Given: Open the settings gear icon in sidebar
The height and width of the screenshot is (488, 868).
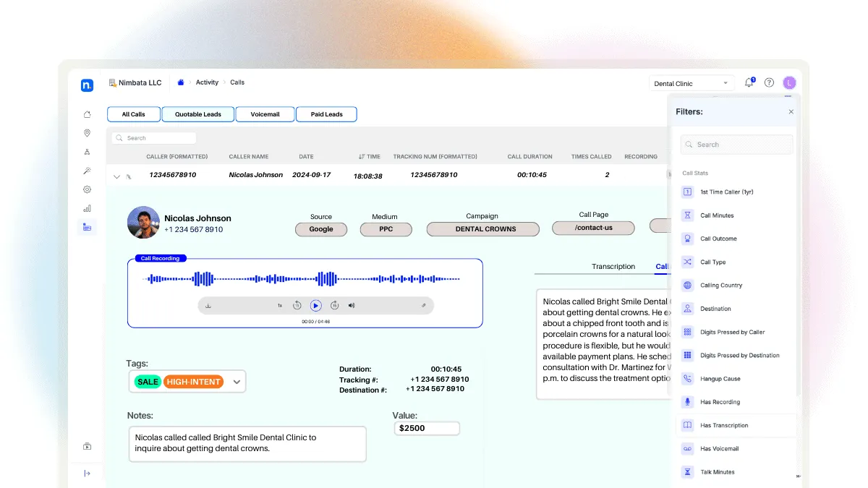Looking at the screenshot, I should click(87, 189).
